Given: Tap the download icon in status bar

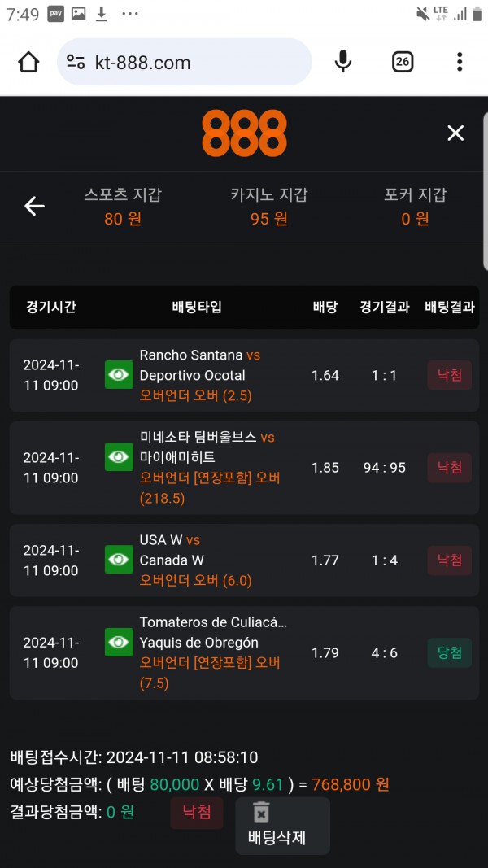Looking at the screenshot, I should pyautogui.click(x=102, y=14).
